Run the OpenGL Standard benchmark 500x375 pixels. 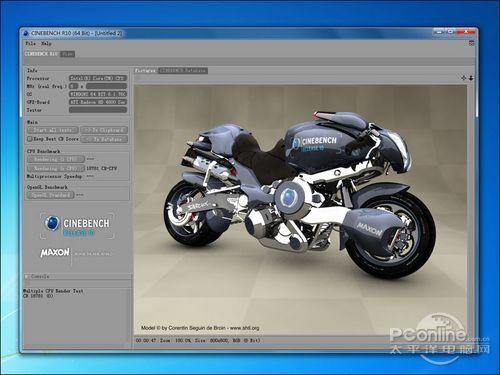point(50,195)
